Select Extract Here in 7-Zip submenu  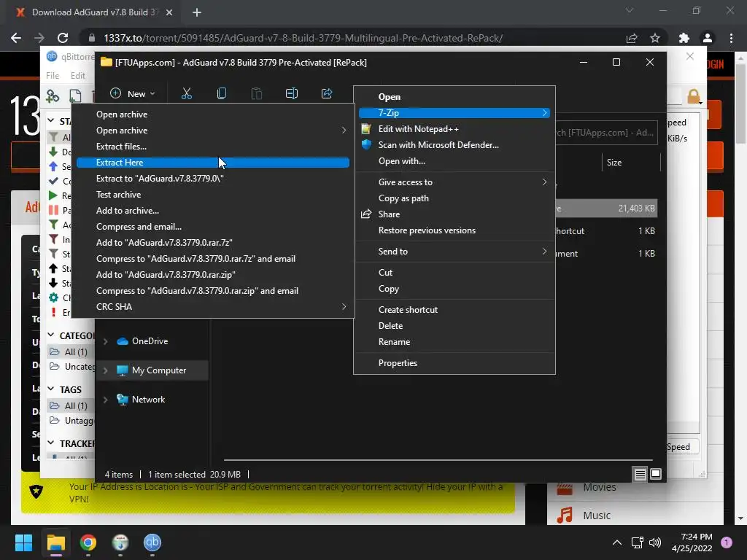point(213,163)
